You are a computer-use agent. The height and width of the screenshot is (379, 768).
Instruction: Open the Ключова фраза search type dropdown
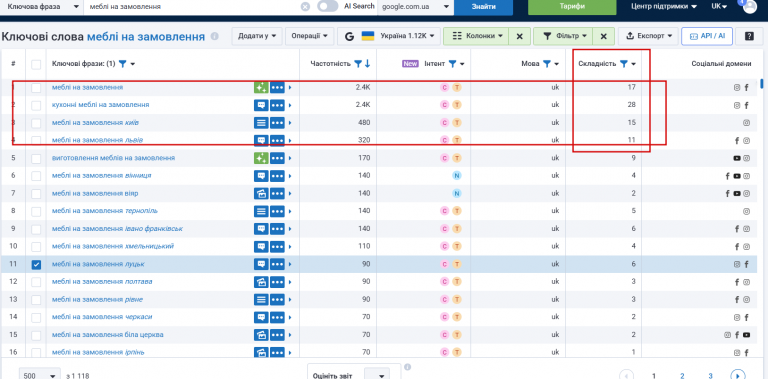point(43,7)
